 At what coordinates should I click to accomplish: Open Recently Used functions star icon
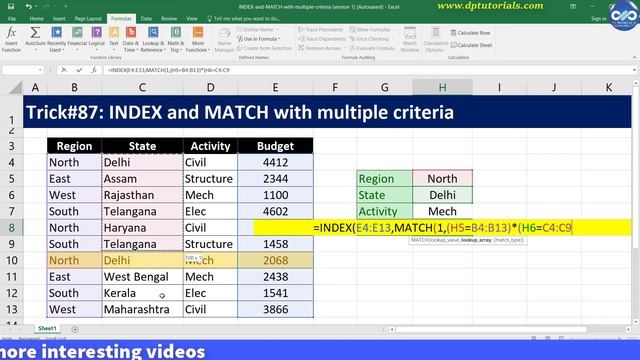[56, 33]
